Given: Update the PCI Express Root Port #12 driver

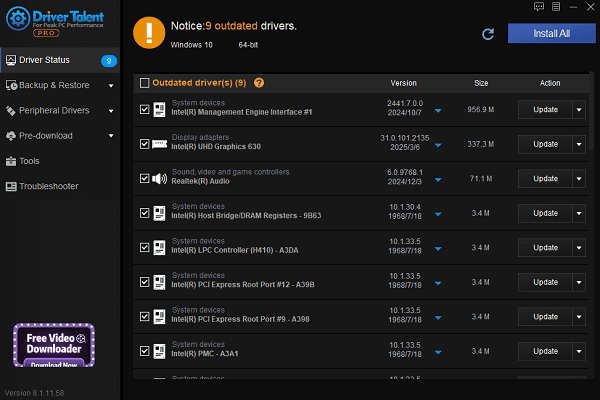Looking at the screenshot, I should (x=545, y=282).
